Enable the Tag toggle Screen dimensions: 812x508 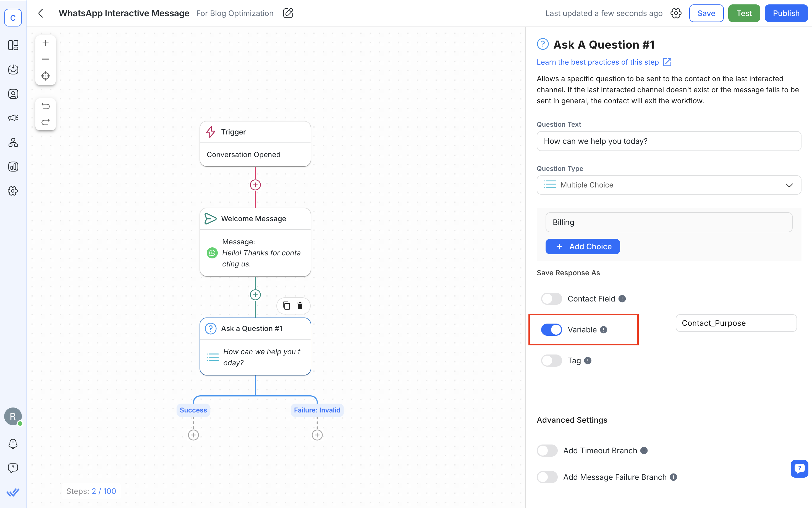click(551, 361)
